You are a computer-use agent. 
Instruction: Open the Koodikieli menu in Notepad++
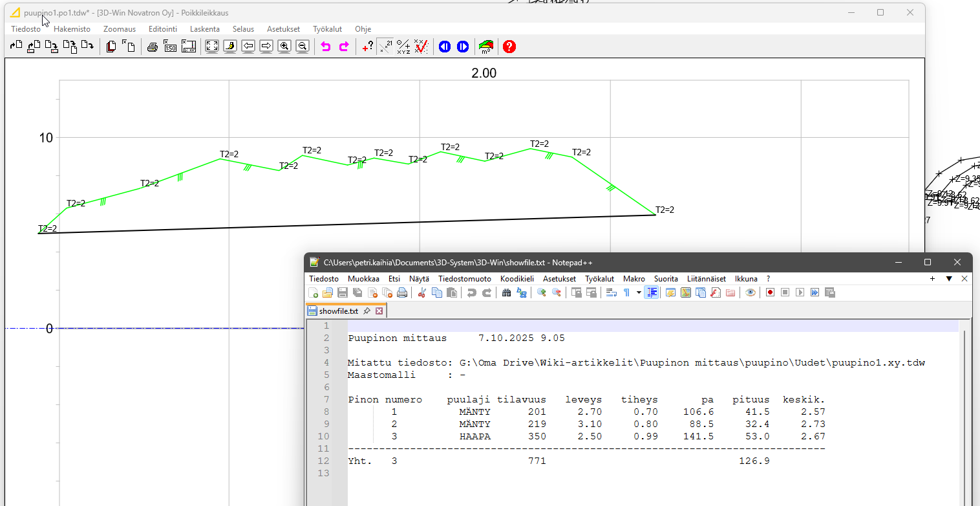point(517,279)
